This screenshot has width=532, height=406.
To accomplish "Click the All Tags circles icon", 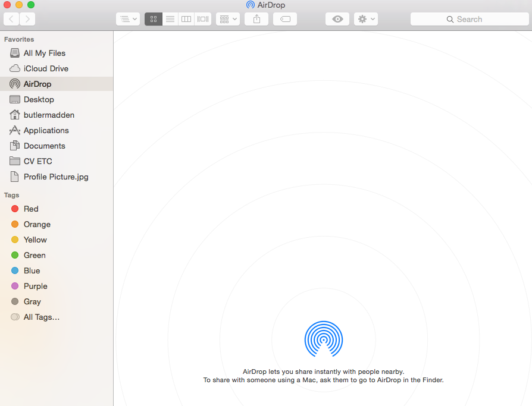I will pos(15,317).
